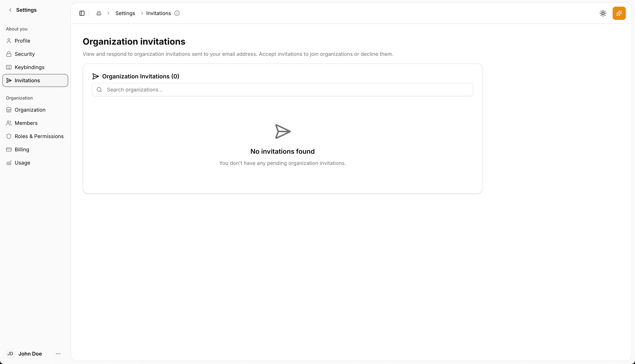
Task: Open the info tooltip next to Invitations
Action: pyautogui.click(x=177, y=13)
